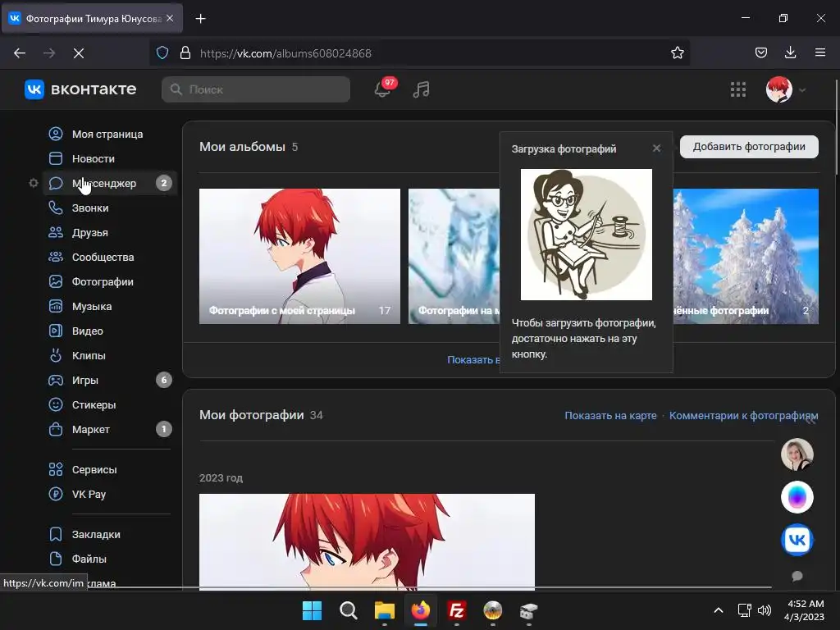Open Мессенджер in sidebar
Image resolution: width=840 pixels, height=630 pixels.
pos(110,183)
